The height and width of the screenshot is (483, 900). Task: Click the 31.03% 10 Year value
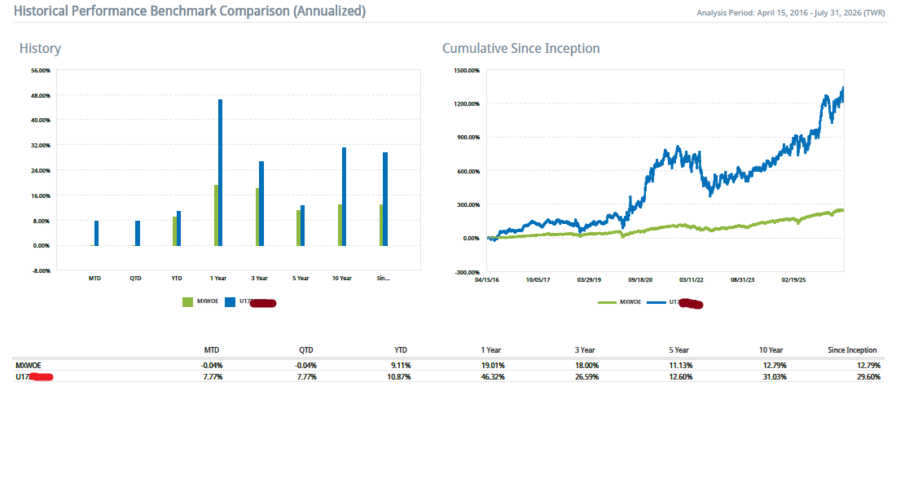coord(775,377)
